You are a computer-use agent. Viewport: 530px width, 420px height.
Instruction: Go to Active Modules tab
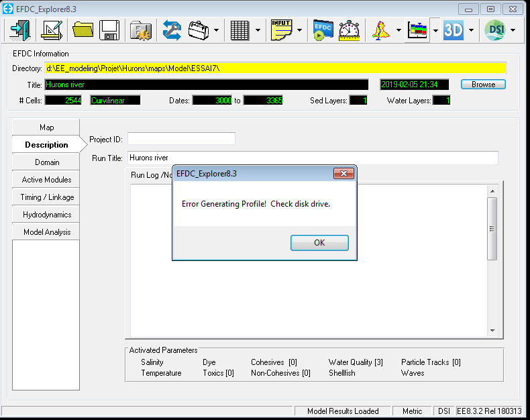tap(46, 180)
